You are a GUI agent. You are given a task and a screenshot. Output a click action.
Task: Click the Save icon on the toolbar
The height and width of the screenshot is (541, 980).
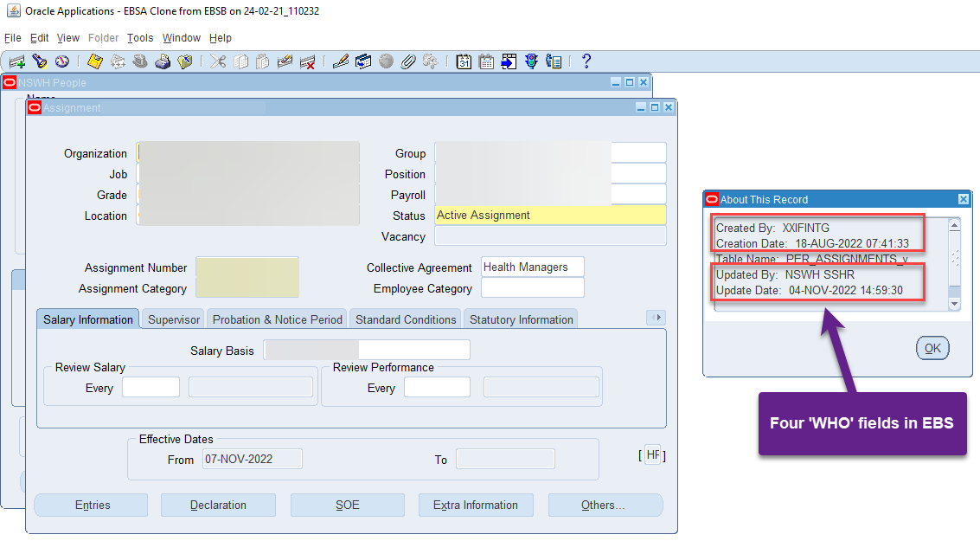point(94,61)
